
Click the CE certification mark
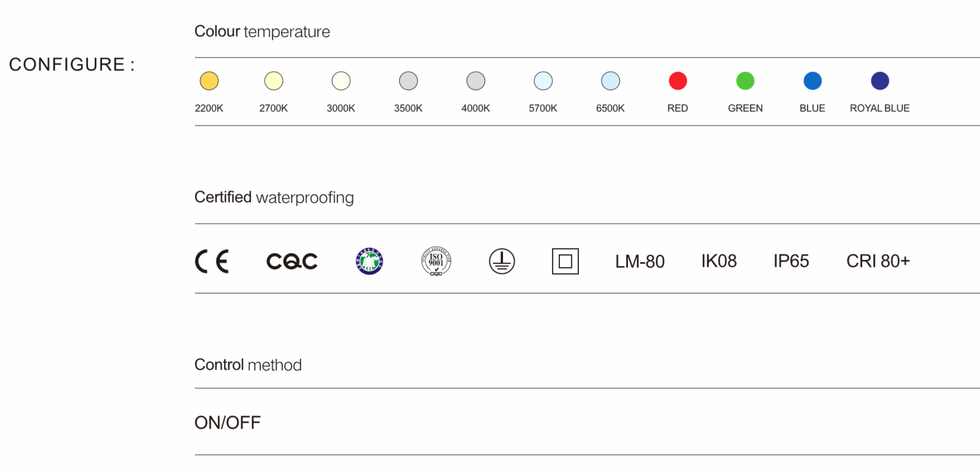point(212,261)
